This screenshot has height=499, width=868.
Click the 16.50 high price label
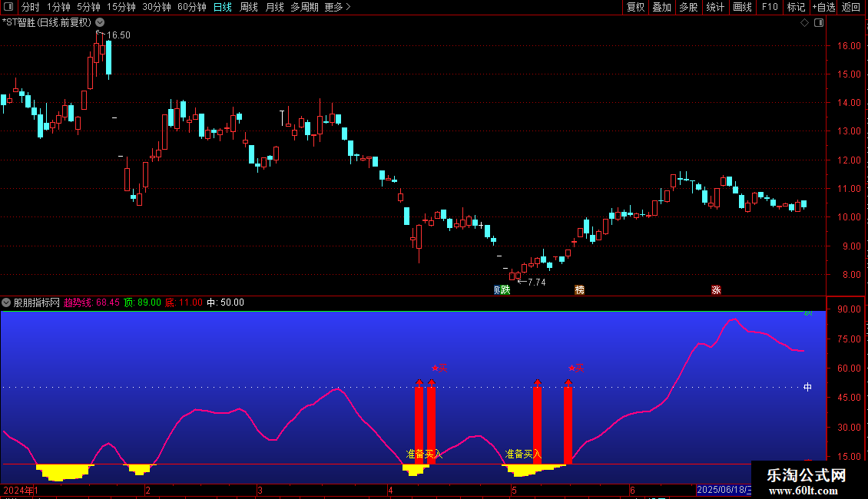pos(118,35)
